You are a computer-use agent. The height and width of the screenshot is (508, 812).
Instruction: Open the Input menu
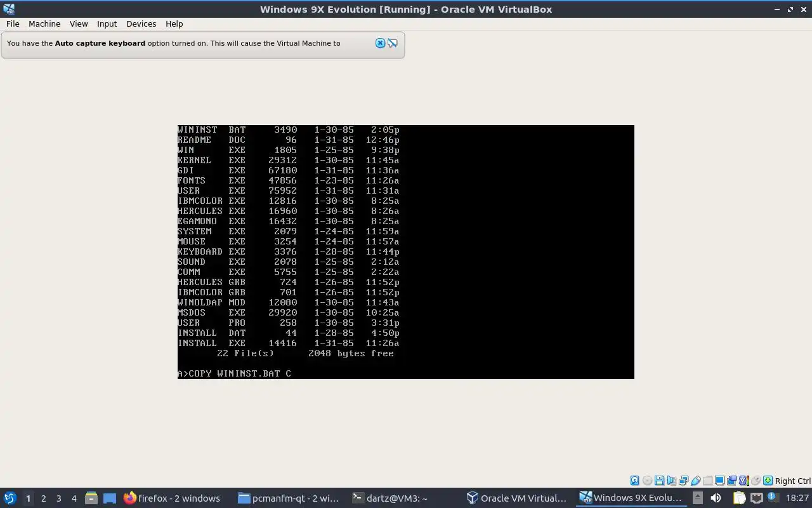pos(107,23)
